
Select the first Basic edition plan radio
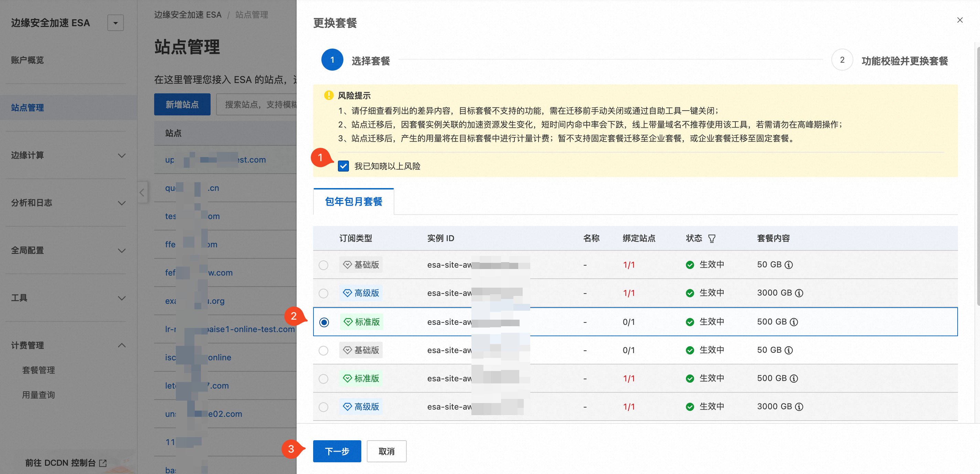[x=323, y=265]
